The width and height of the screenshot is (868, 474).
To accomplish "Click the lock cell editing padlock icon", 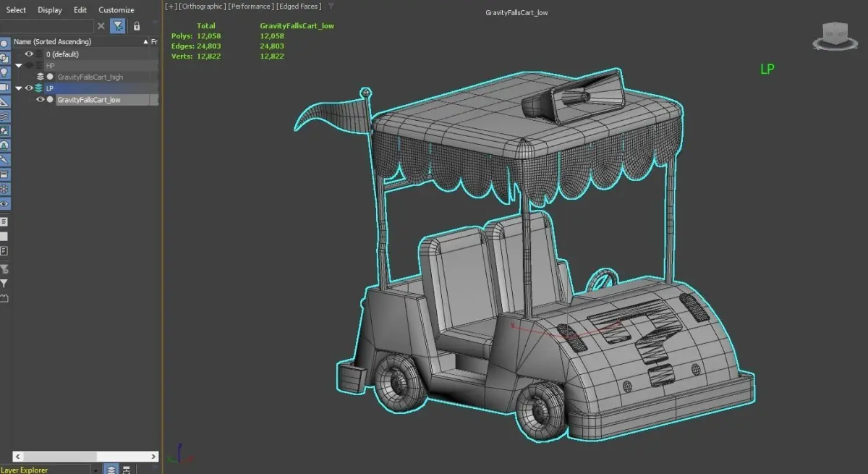I will [137, 26].
